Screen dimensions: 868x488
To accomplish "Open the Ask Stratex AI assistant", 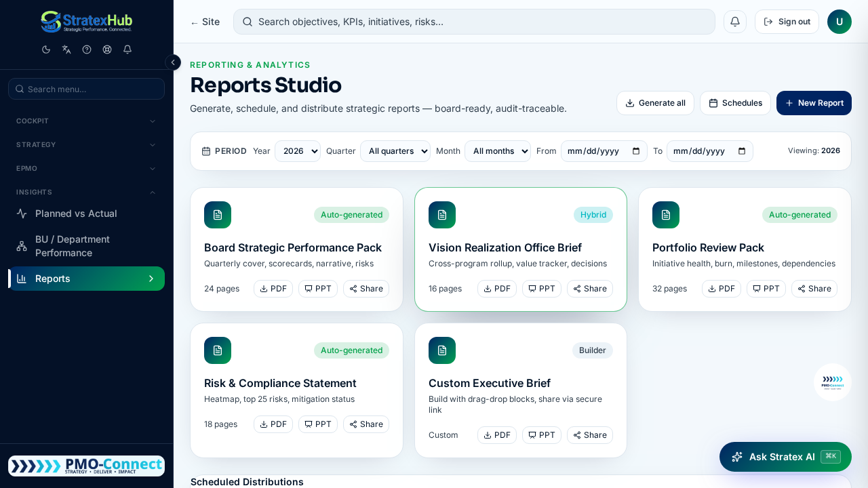I will pyautogui.click(x=785, y=457).
